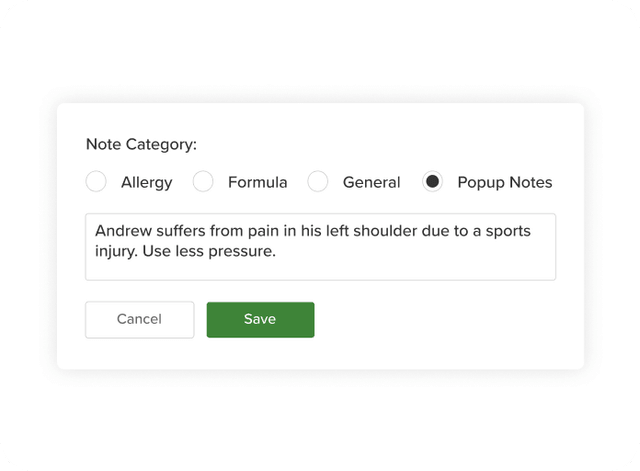The width and height of the screenshot is (640, 471).
Task: Click the selected Popup Notes radio circle
Action: click(432, 182)
